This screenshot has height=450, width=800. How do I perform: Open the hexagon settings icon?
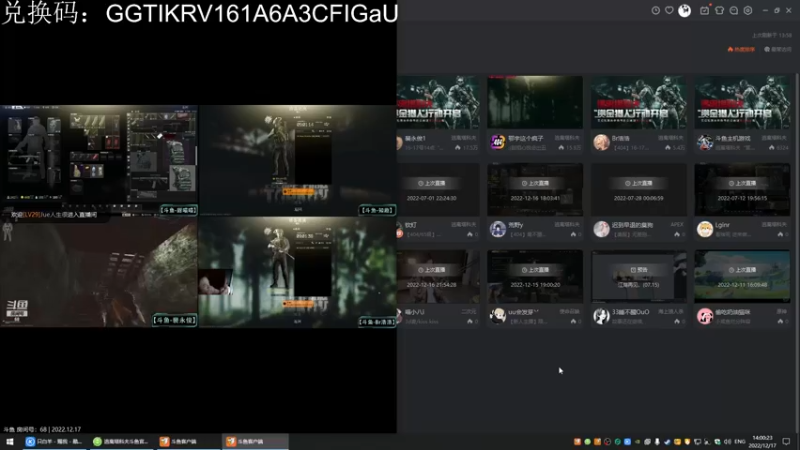coord(748,11)
